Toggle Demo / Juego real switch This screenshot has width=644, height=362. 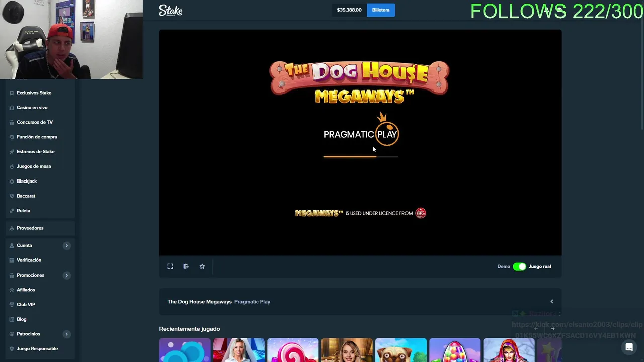[519, 266]
